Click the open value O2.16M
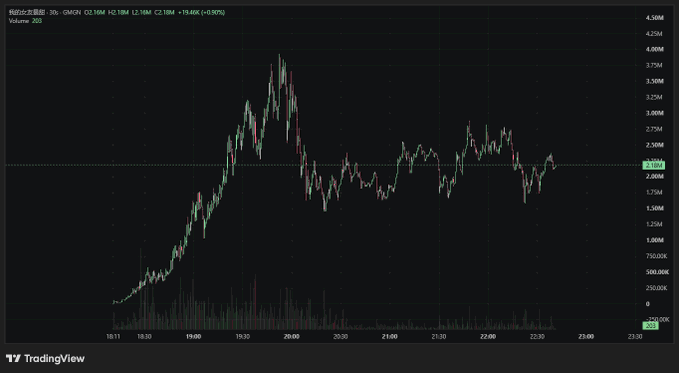 (95, 13)
